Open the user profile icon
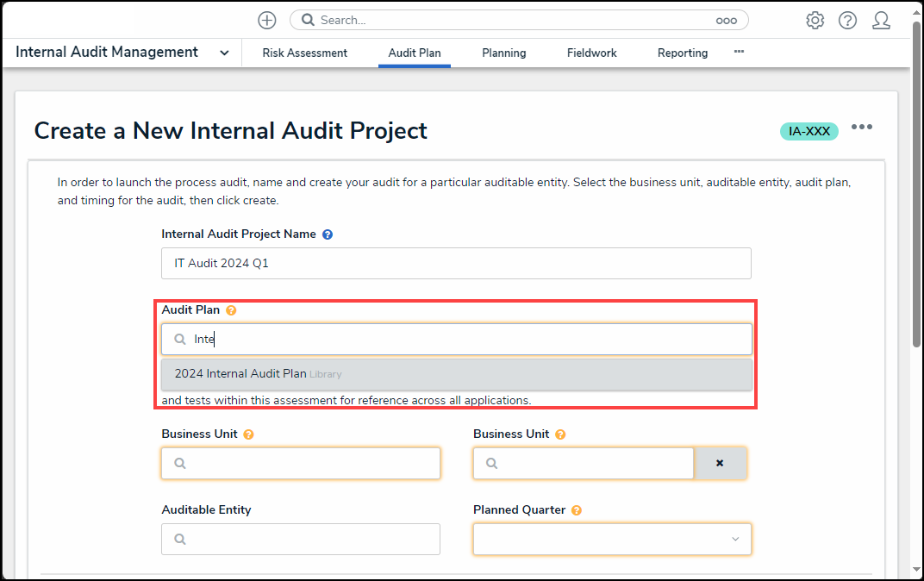Image resolution: width=924 pixels, height=581 pixels. [x=881, y=20]
